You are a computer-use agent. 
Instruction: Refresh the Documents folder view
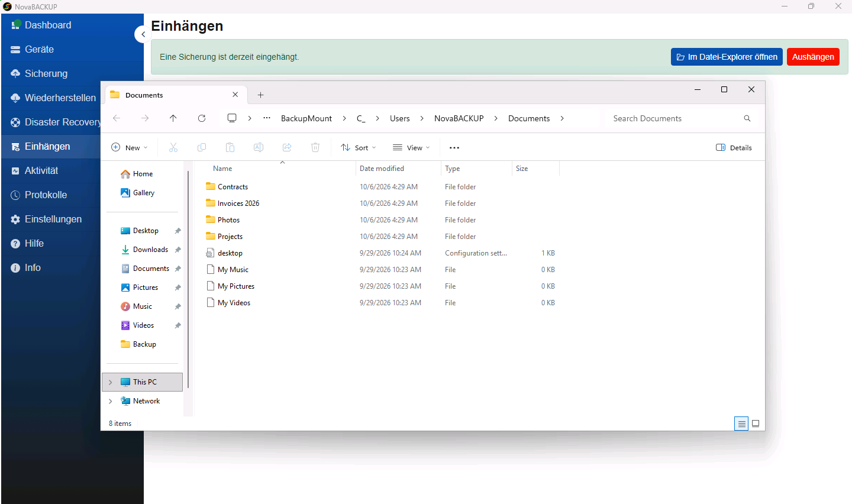coord(202,118)
